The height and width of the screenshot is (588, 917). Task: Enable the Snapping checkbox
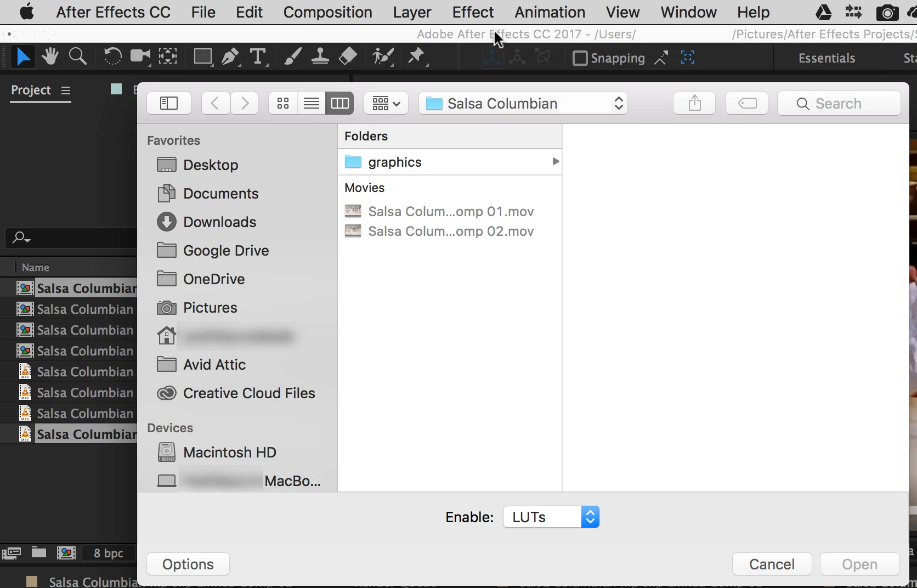[580, 58]
